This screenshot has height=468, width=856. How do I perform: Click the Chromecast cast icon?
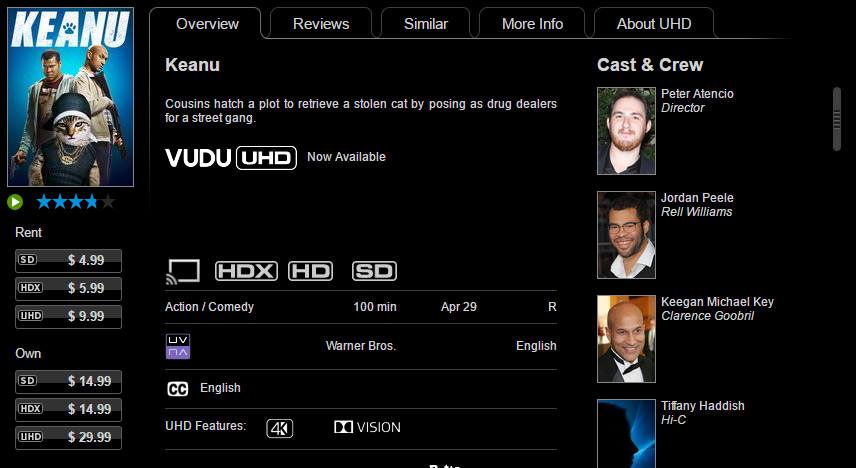(183, 271)
